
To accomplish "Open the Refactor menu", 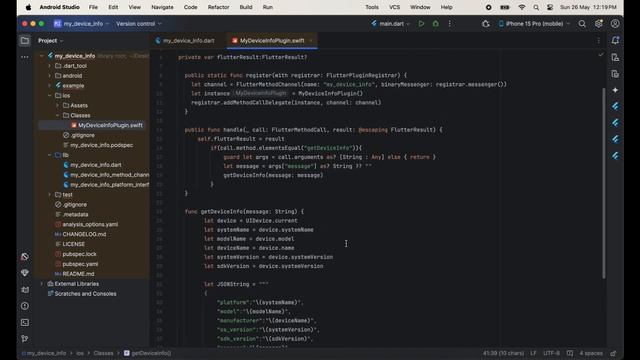I will point(218,7).
